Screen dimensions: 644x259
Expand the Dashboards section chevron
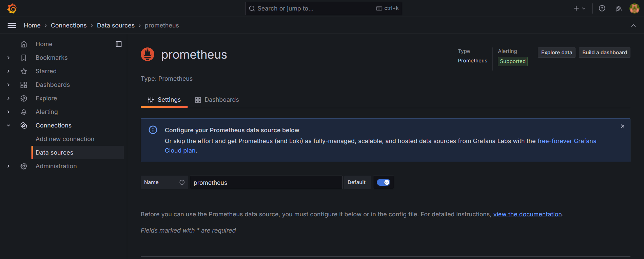[x=8, y=85]
